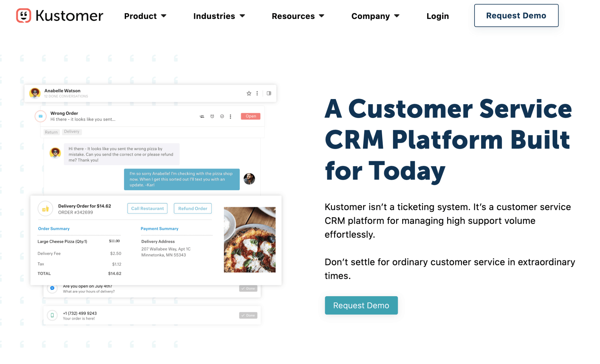Click Request Demo in the navigation bar
The height and width of the screenshot is (364, 600).
pyautogui.click(x=516, y=16)
